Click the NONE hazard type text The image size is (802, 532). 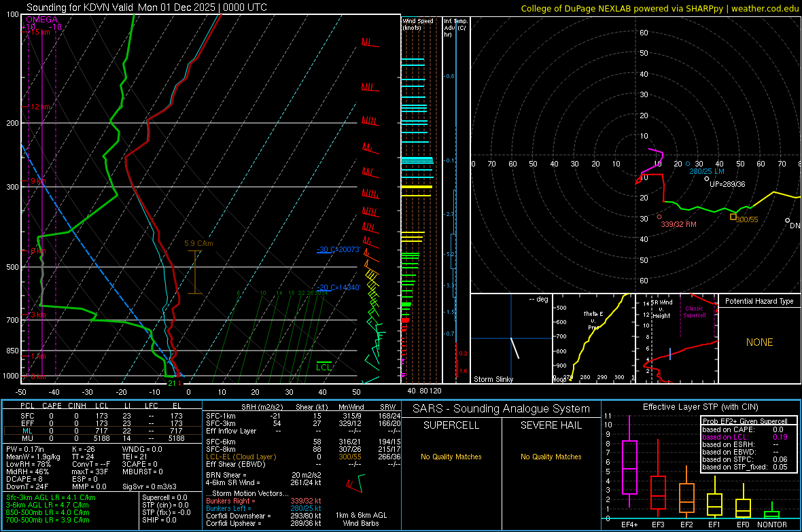point(759,342)
